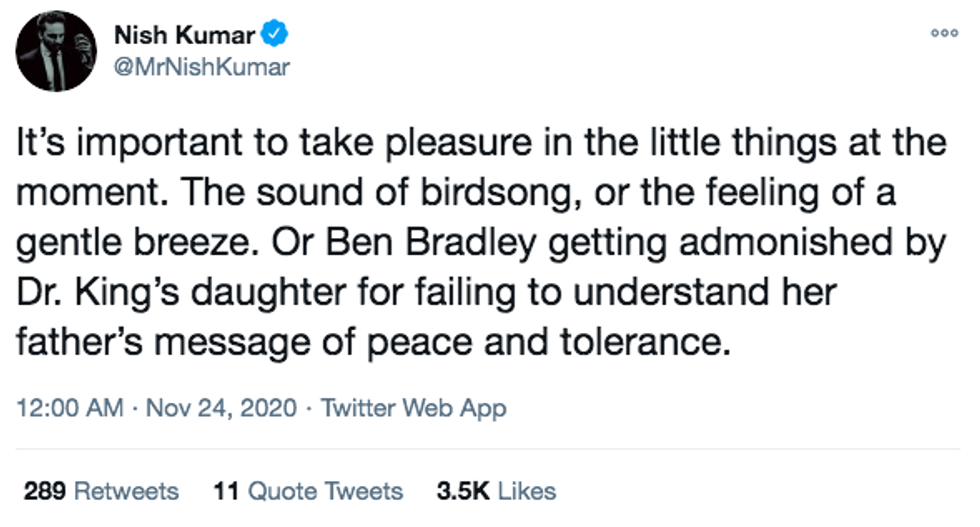Click the tweet's first line of text
Viewport: 980px width, 527px height.
[482, 143]
